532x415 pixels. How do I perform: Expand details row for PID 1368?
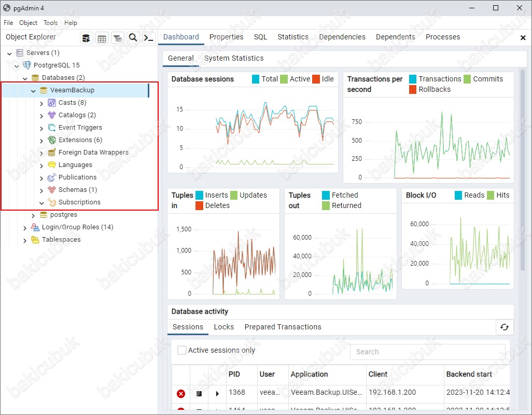pyautogui.click(x=217, y=394)
